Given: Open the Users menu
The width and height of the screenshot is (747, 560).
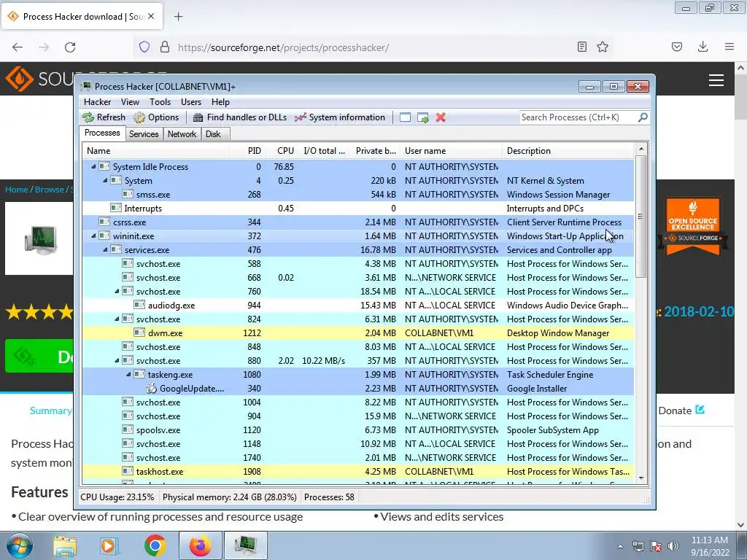Looking at the screenshot, I should (191, 102).
